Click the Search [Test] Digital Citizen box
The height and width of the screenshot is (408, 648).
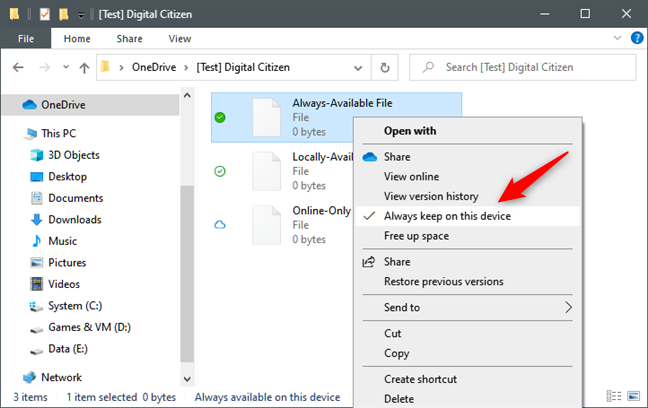[522, 67]
